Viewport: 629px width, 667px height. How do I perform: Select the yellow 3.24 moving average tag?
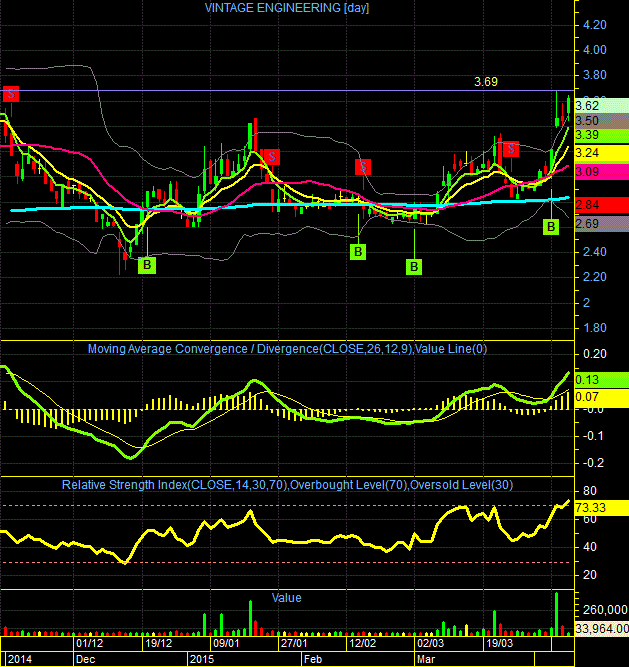point(601,153)
